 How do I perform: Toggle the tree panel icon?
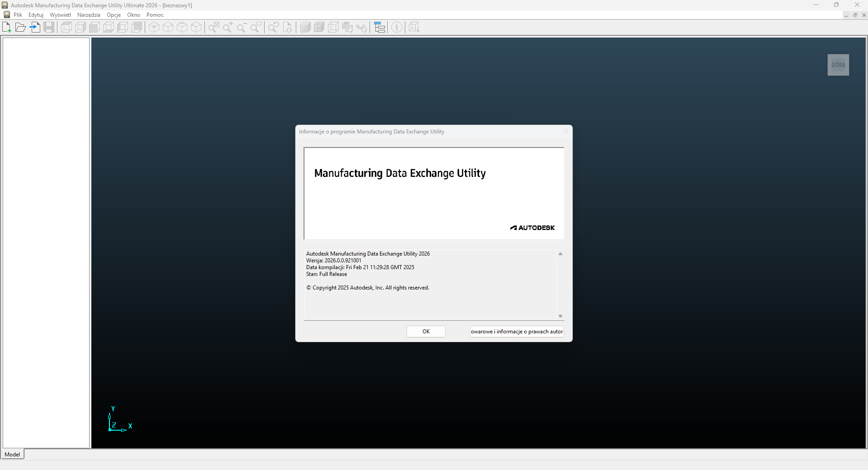(x=379, y=28)
